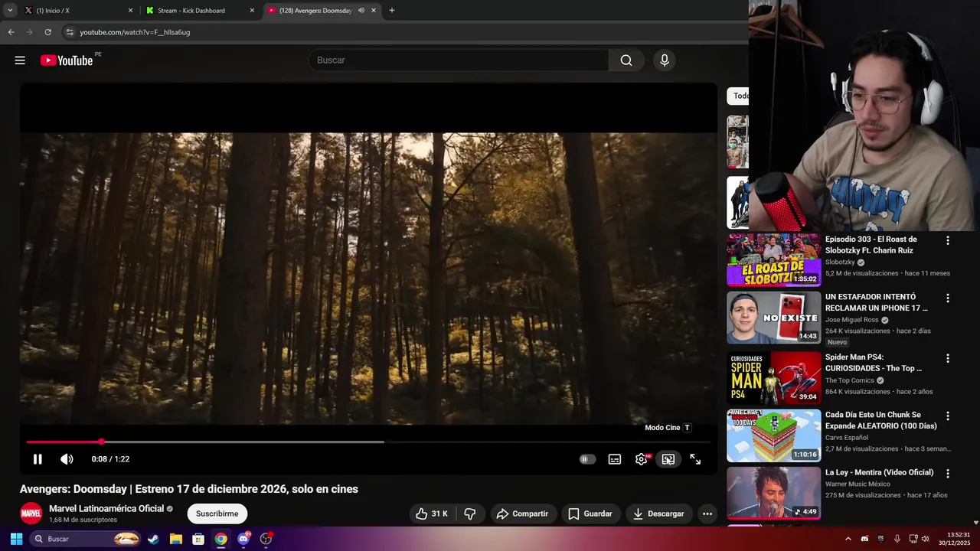The width and height of the screenshot is (980, 551).
Task: Open the YouTube hamburger guide menu
Action: click(x=20, y=60)
